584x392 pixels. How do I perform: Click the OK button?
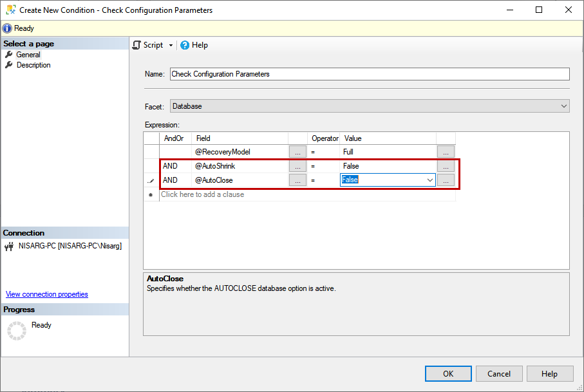point(448,374)
